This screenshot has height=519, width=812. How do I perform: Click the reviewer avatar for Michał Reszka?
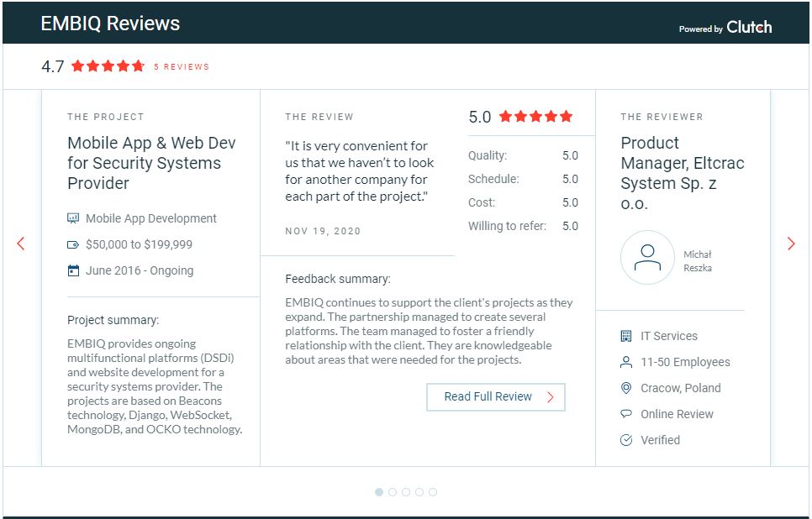647,257
